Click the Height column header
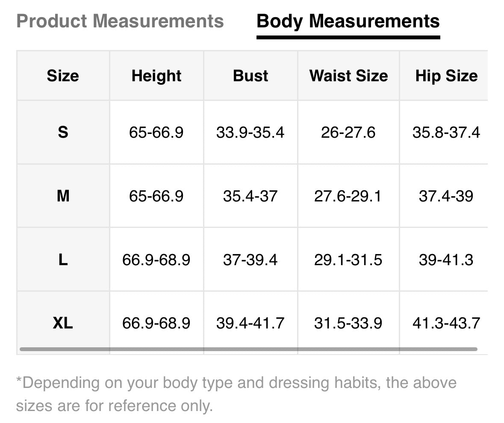Viewport: 504px width, 423px height. [x=156, y=76]
